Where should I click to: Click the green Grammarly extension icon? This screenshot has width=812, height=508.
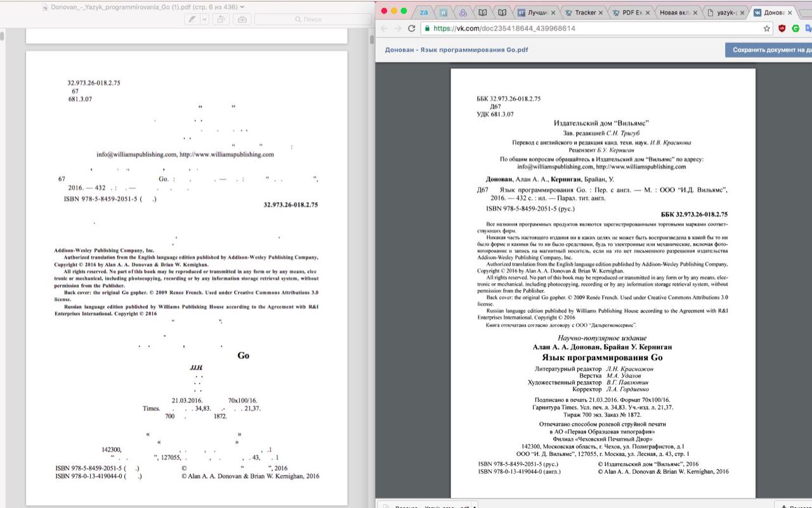pos(796,29)
